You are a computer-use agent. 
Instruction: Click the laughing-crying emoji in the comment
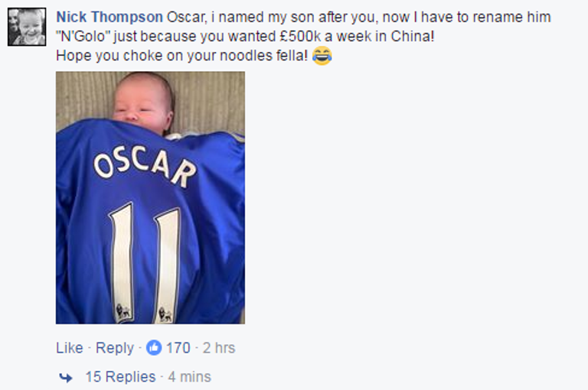322,56
